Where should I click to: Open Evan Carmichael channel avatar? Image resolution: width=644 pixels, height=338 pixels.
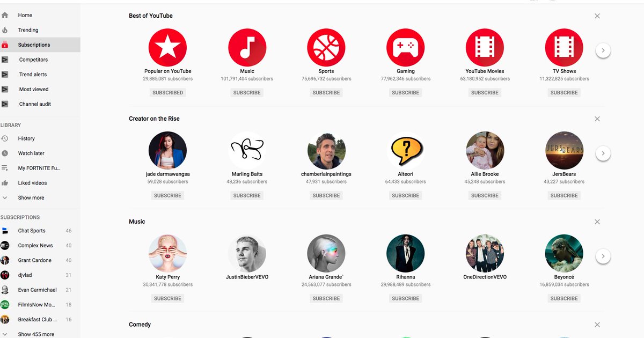(5, 290)
